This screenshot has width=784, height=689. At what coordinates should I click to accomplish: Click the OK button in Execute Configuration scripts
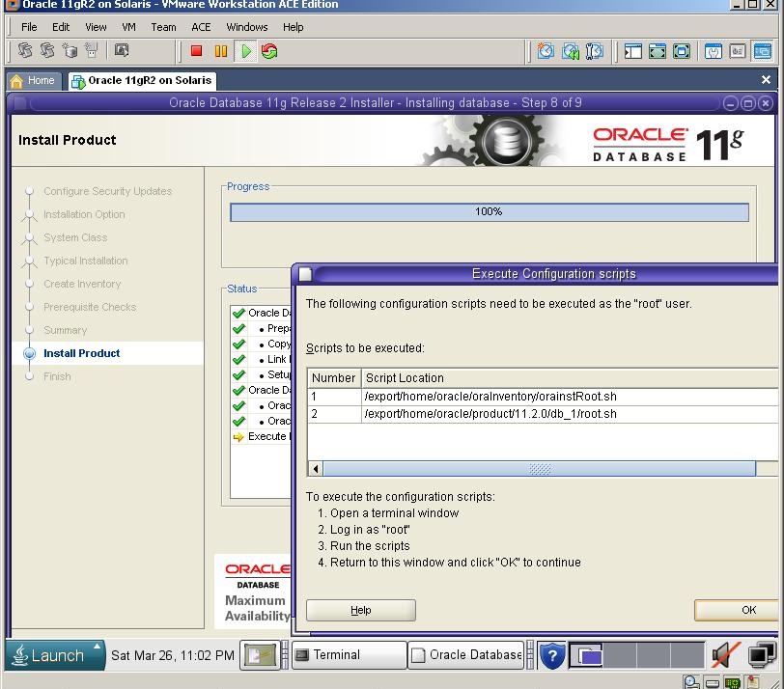748,610
